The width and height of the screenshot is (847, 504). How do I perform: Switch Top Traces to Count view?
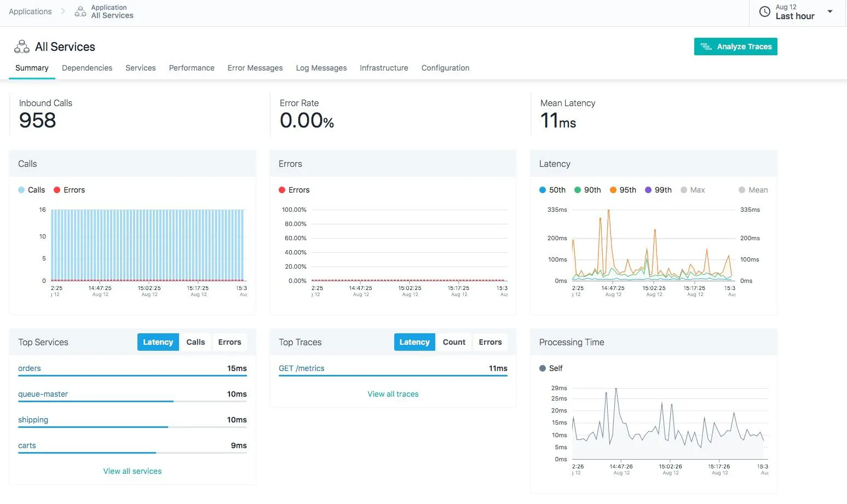pos(454,342)
